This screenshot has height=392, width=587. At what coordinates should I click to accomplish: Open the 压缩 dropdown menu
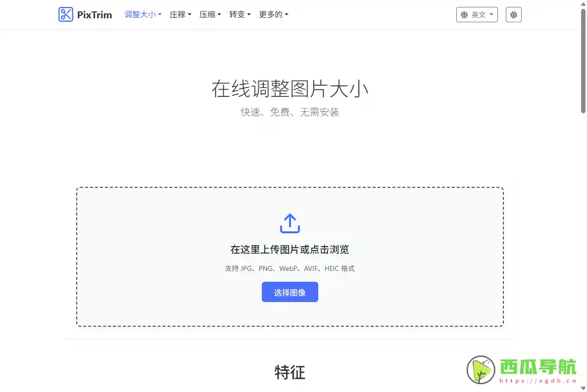[x=210, y=14]
